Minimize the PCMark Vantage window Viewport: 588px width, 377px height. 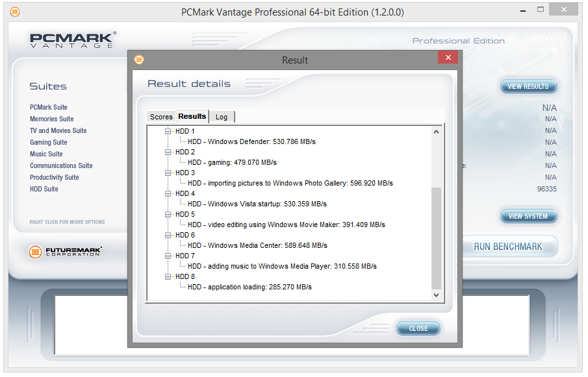[523, 11]
